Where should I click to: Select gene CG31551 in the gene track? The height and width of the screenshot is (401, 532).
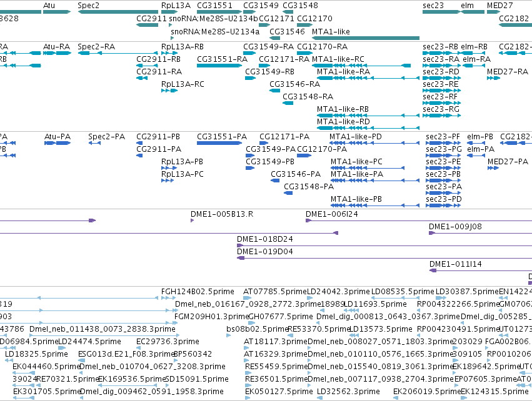pos(219,12)
